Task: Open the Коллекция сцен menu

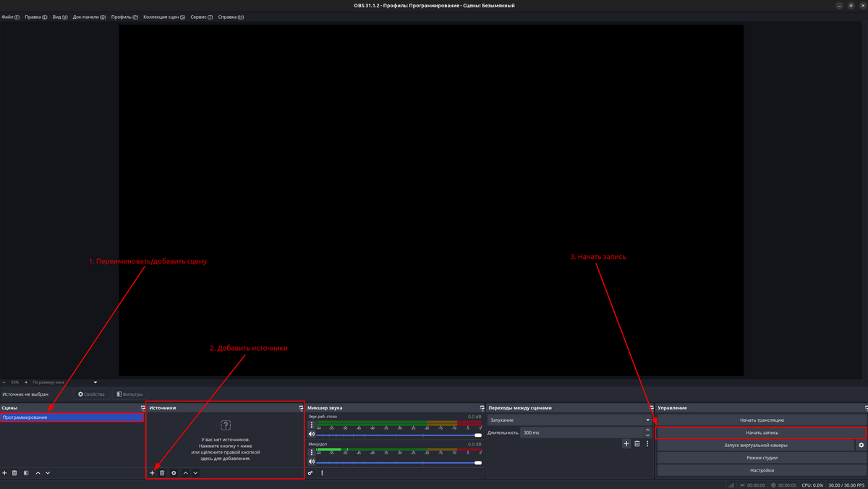Action: pos(164,17)
